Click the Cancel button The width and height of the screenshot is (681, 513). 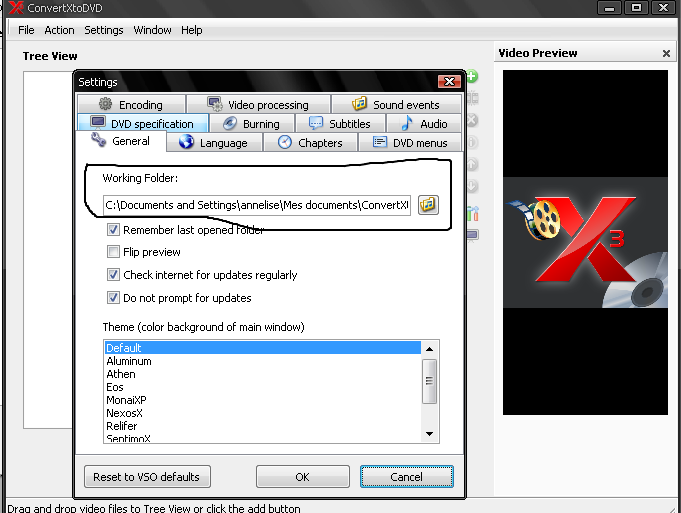click(x=407, y=477)
